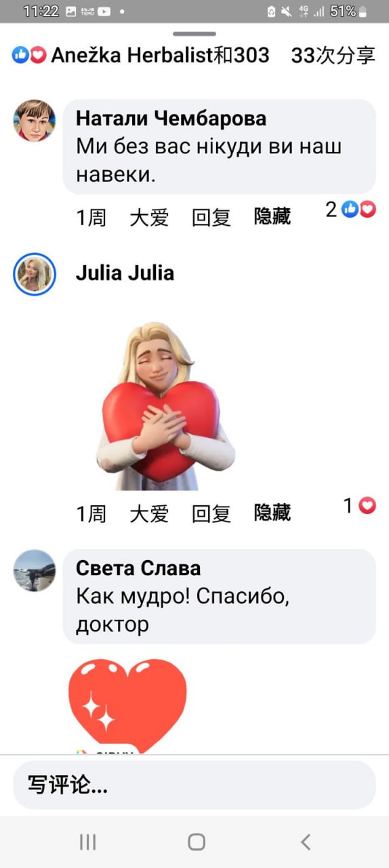Image resolution: width=389 pixels, height=868 pixels.
Task: Tap the 写评论 comment input field
Action: tap(194, 785)
